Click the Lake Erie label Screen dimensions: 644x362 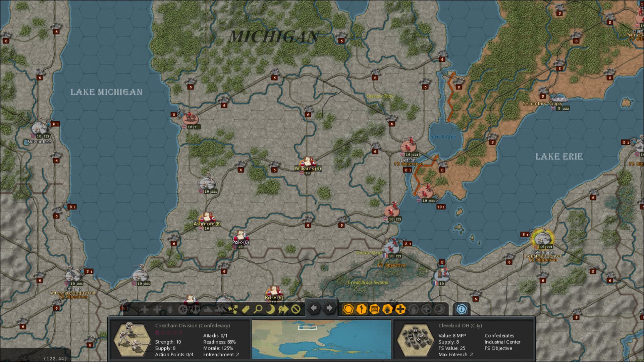point(559,157)
